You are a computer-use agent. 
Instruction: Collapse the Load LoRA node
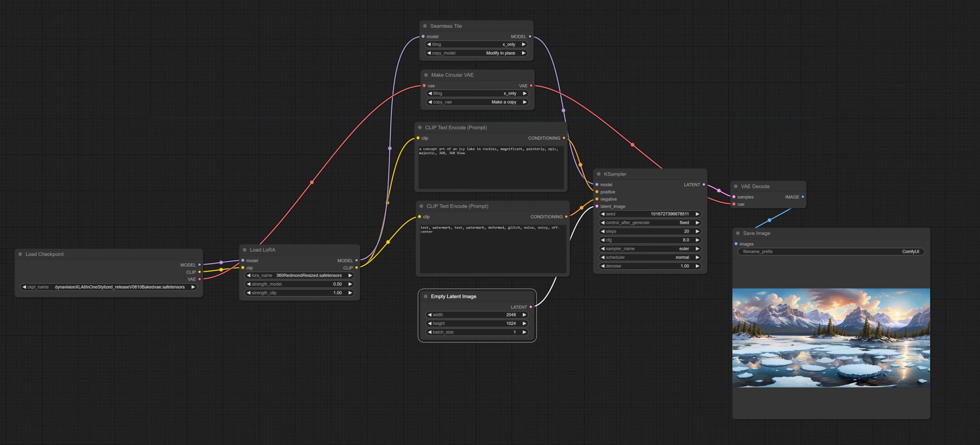[x=245, y=250]
